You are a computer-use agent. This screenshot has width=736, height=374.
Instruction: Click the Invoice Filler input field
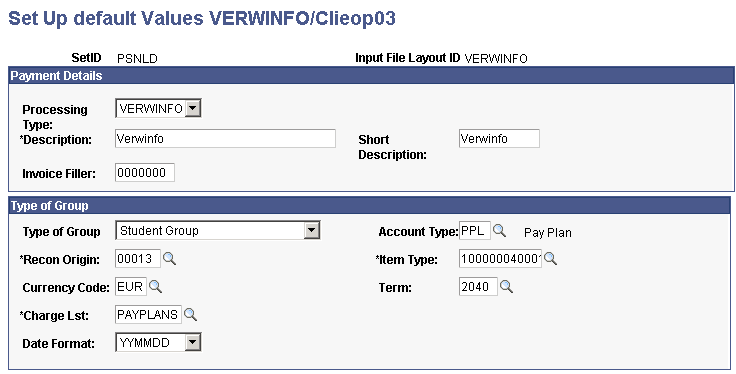pos(145,173)
